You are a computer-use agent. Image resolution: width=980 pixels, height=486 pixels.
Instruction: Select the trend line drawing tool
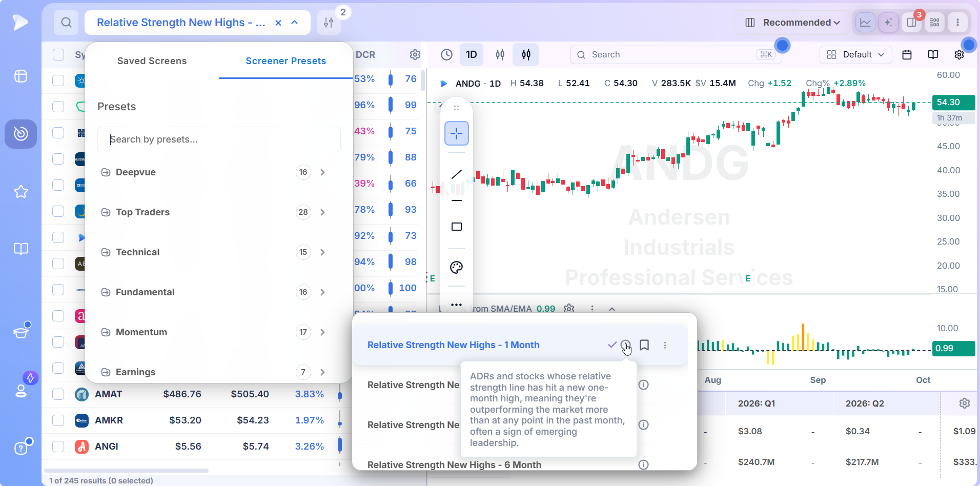click(x=456, y=174)
